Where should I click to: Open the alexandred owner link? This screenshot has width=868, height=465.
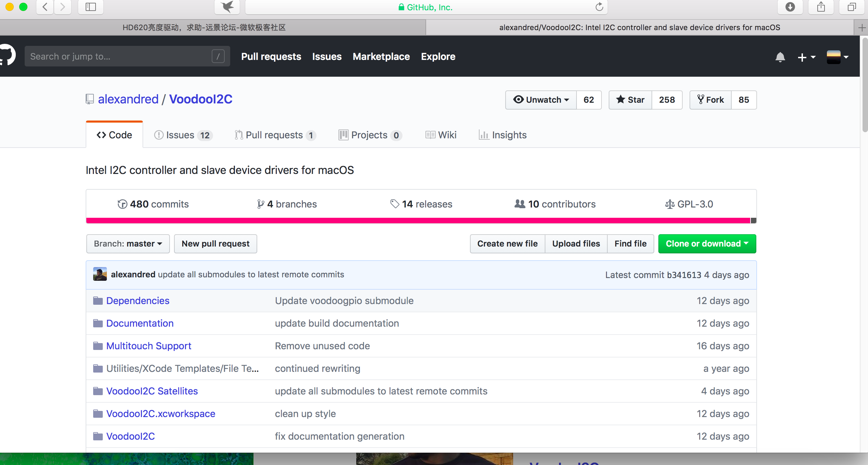tap(128, 99)
